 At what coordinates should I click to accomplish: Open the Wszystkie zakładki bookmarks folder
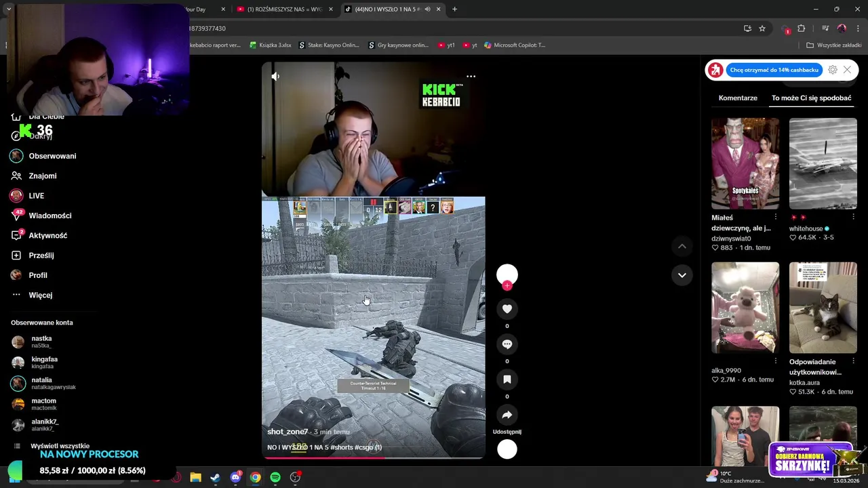833,45
